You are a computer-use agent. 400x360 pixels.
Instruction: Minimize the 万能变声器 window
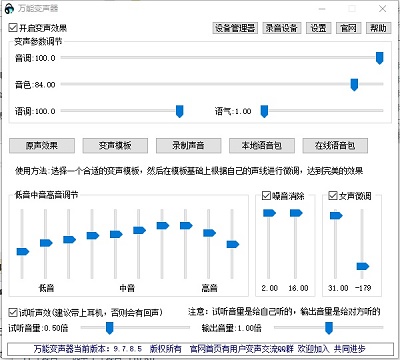[x=322, y=9]
